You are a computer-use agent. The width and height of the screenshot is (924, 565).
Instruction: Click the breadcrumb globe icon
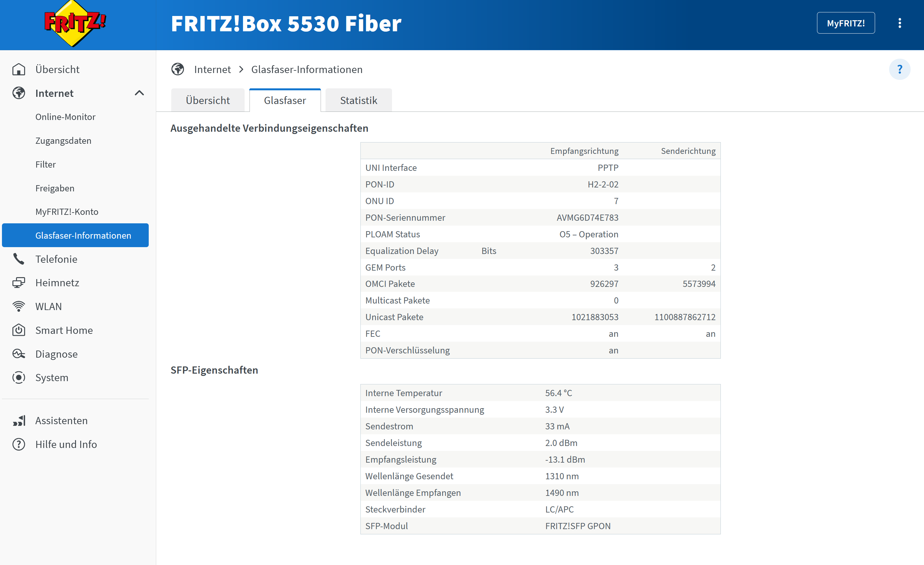(x=178, y=69)
